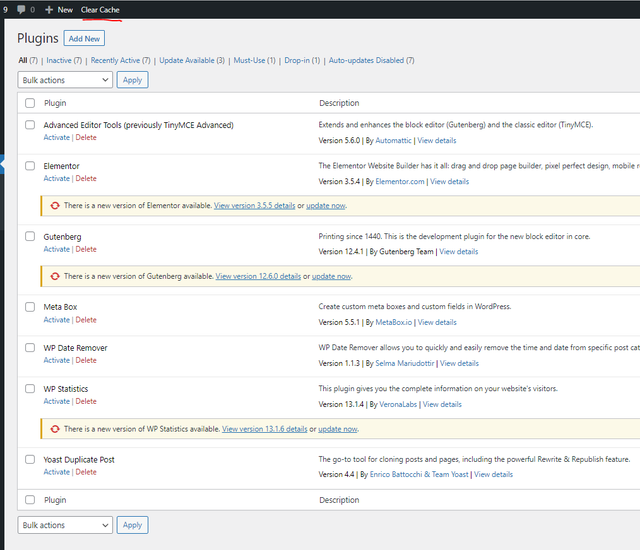Image resolution: width=640 pixels, height=550 pixels.
Task: Select all plugins using the footer checkbox
Action: [30, 500]
